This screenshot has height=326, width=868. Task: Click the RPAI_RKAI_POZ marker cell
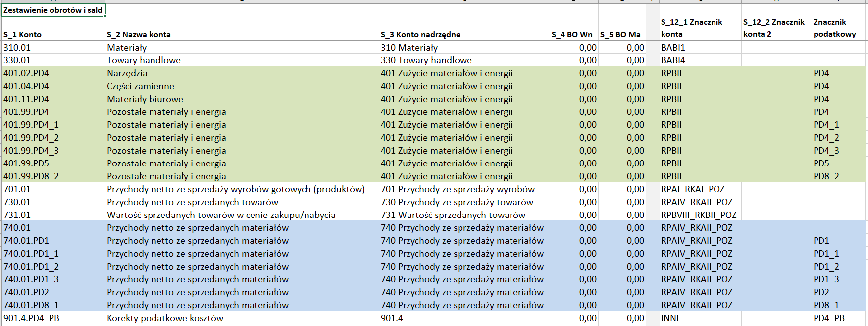(700, 189)
